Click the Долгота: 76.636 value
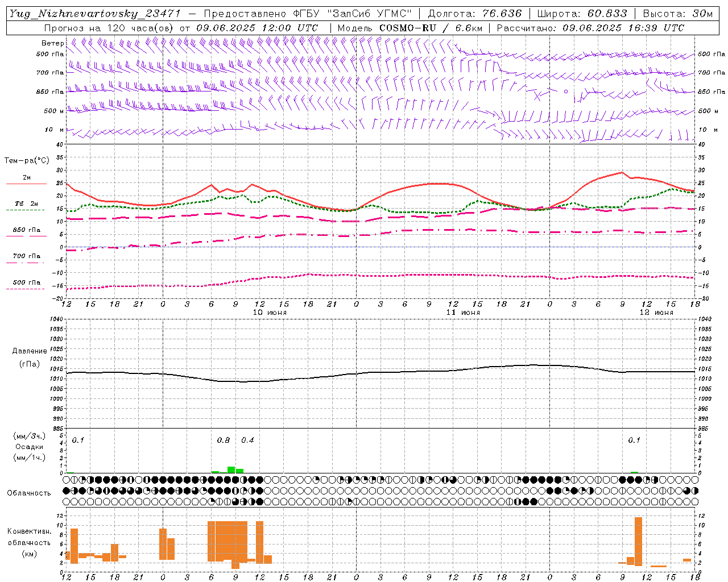 point(475,14)
